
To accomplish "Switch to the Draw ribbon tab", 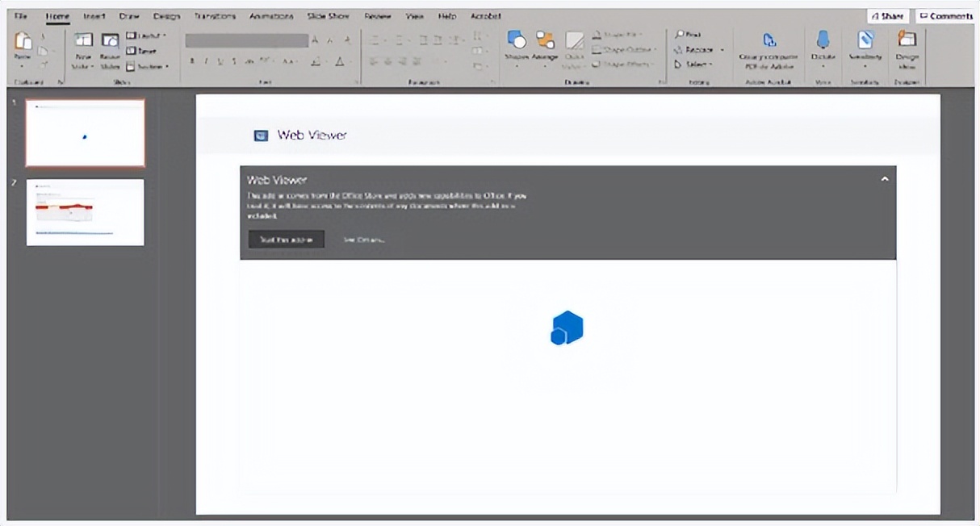I will [x=128, y=16].
